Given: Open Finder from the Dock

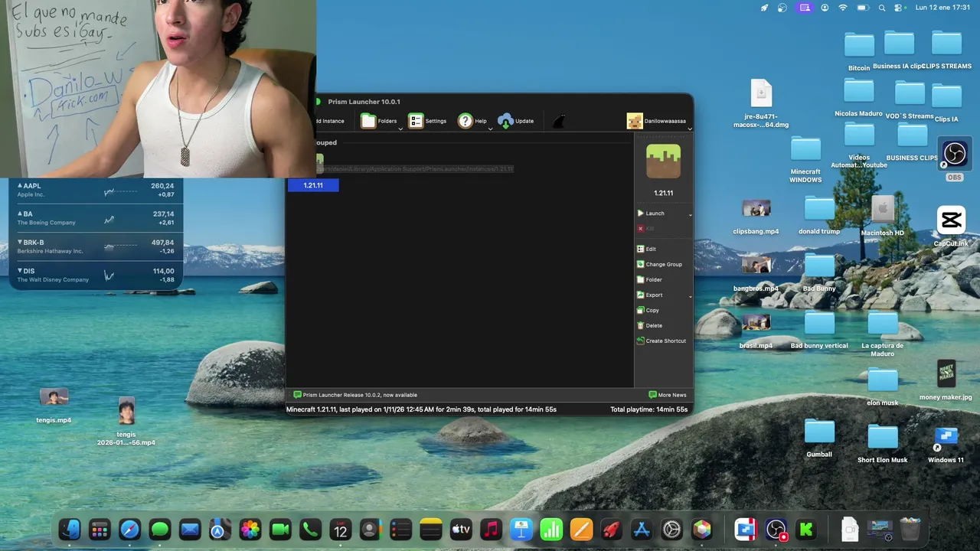Looking at the screenshot, I should [x=70, y=530].
